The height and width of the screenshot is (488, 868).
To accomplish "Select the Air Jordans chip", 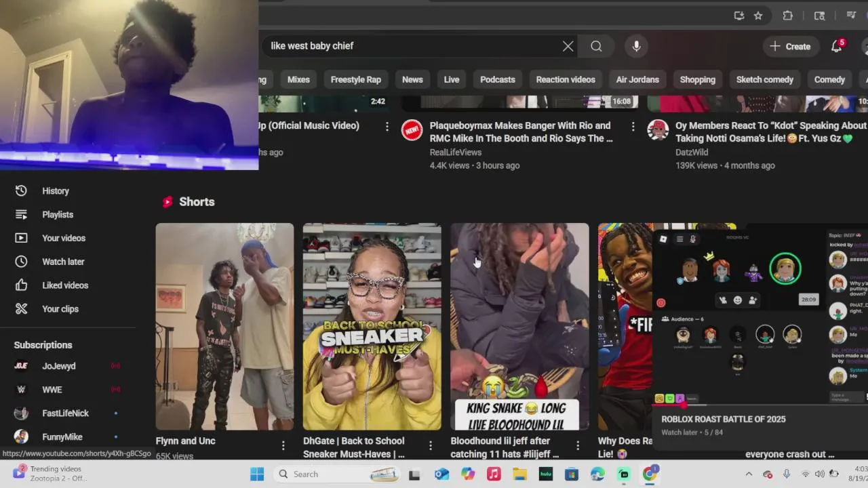I will coord(637,79).
